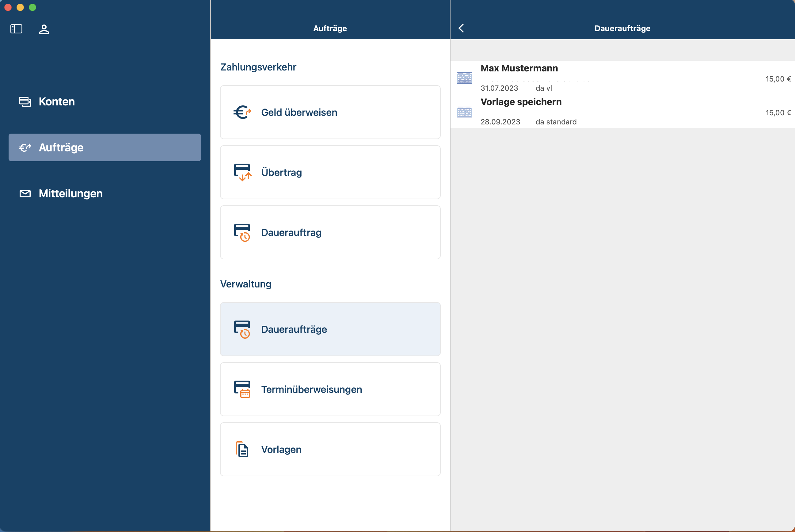The image size is (795, 532).
Task: Open the Max Mustermann standing order
Action: coord(623,78)
